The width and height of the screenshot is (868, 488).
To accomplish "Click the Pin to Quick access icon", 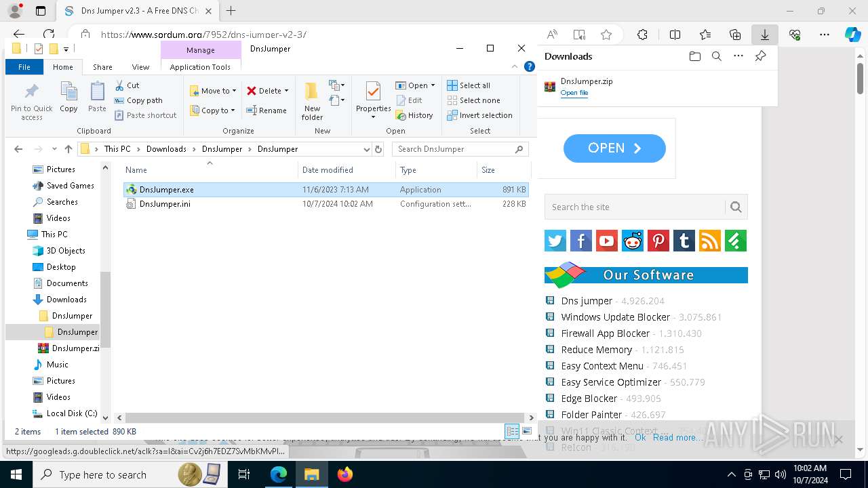I will tap(31, 102).
